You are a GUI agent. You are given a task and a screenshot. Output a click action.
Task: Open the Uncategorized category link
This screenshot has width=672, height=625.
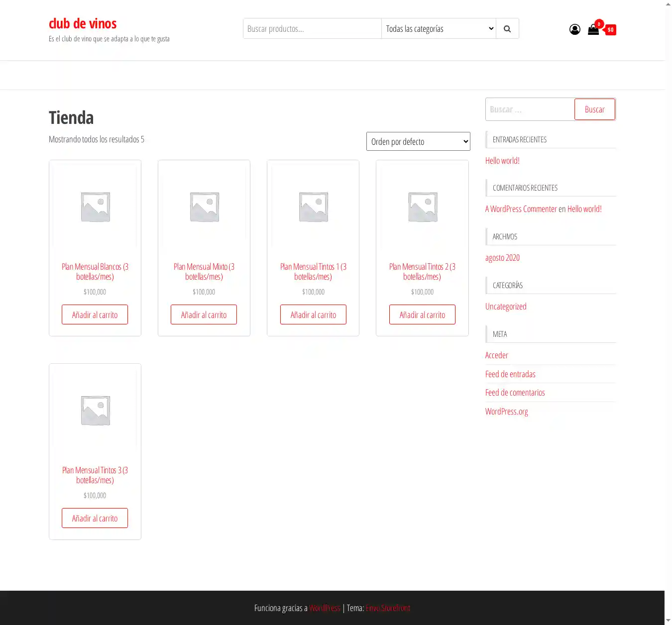tap(506, 307)
